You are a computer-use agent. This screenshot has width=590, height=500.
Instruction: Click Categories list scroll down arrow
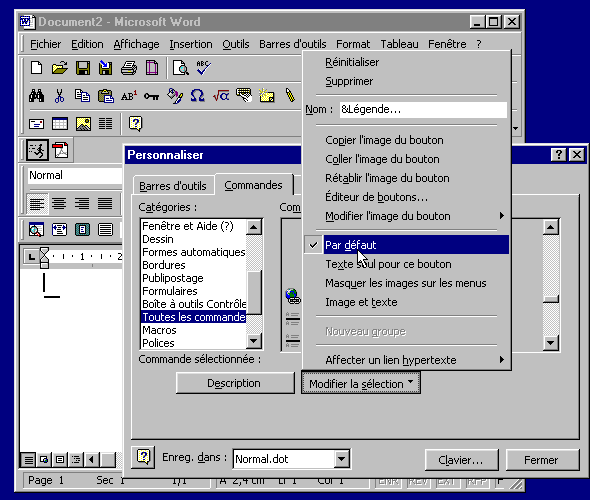(x=254, y=341)
